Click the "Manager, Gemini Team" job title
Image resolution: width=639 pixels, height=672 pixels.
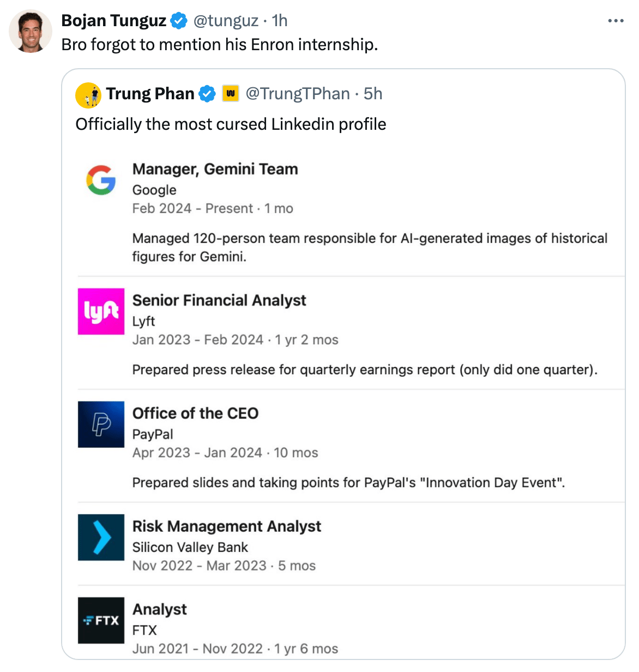[215, 169]
